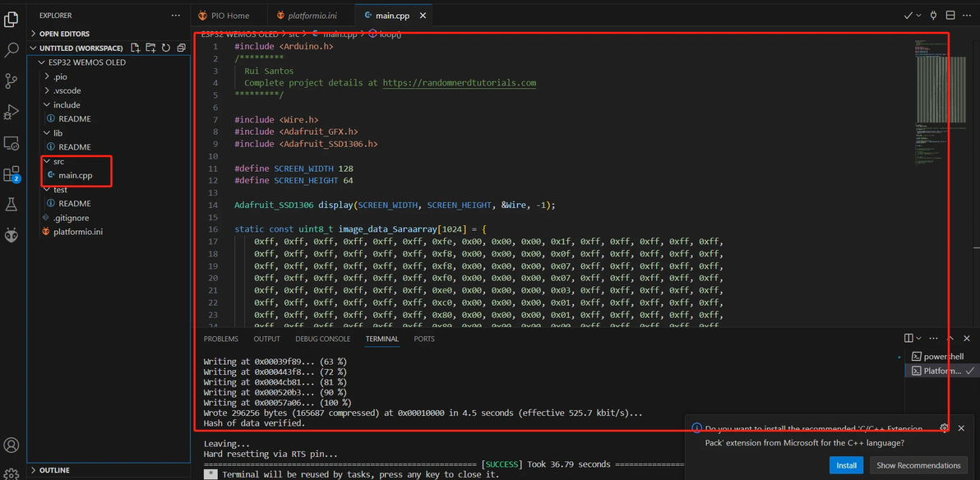Click the blue Install button
Viewport: 980px width, 480px height.
click(x=846, y=465)
